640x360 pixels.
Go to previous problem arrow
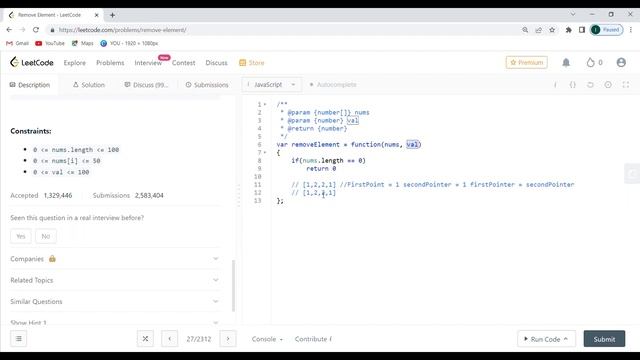pos(170,338)
